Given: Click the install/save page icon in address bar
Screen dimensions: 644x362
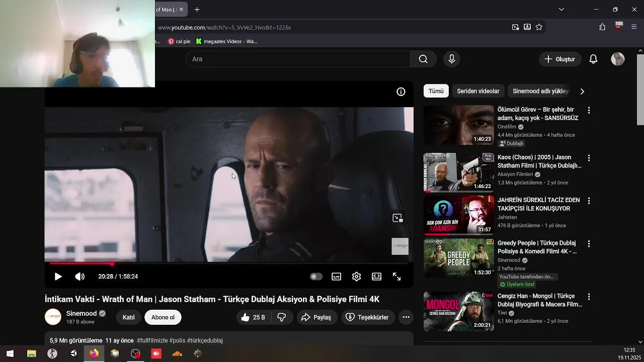Looking at the screenshot, I should [x=527, y=27].
